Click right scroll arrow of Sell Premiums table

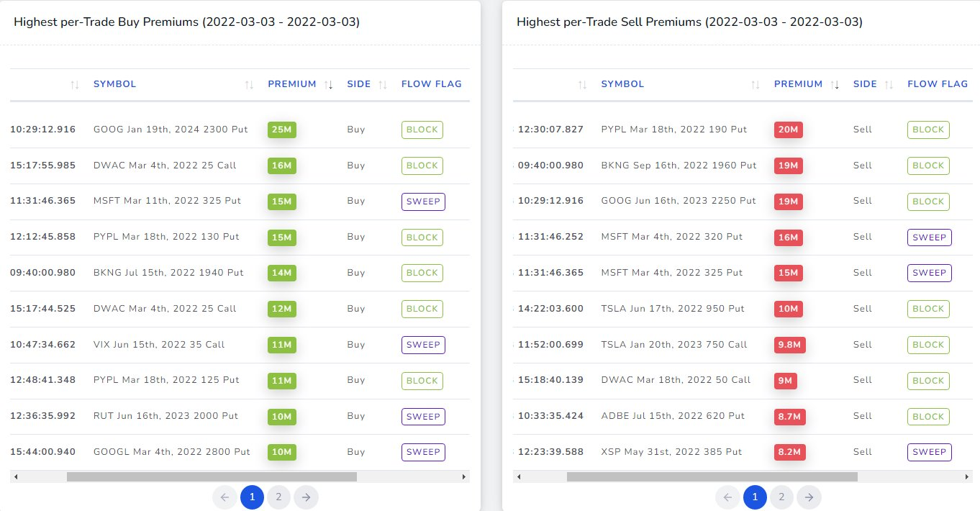(967, 476)
